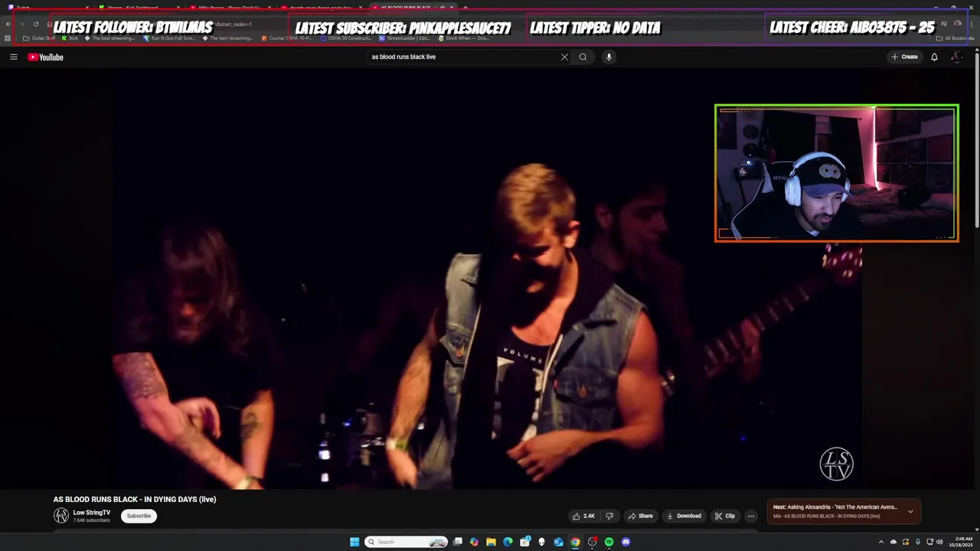Download the video

pos(684,516)
